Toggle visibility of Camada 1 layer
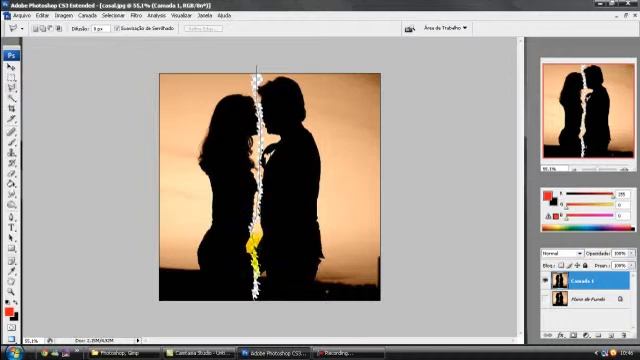Viewport: 640px width, 360px height. click(545, 281)
